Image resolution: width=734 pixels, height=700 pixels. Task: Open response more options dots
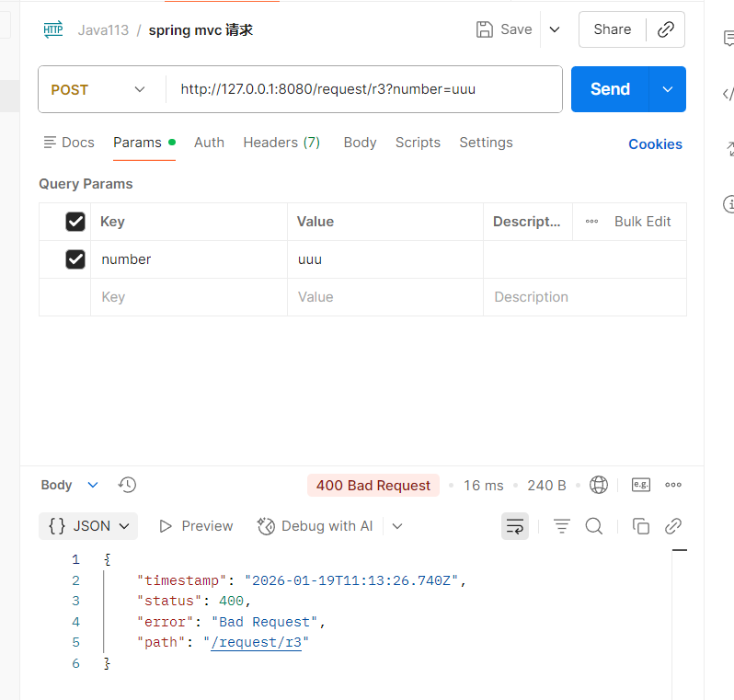coord(673,485)
